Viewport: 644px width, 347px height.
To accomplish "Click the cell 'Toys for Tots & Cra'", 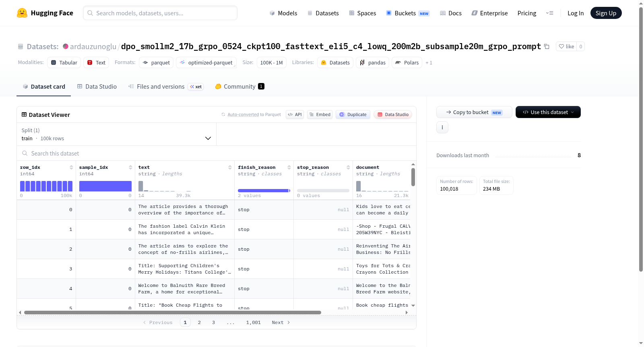I will click(382, 269).
